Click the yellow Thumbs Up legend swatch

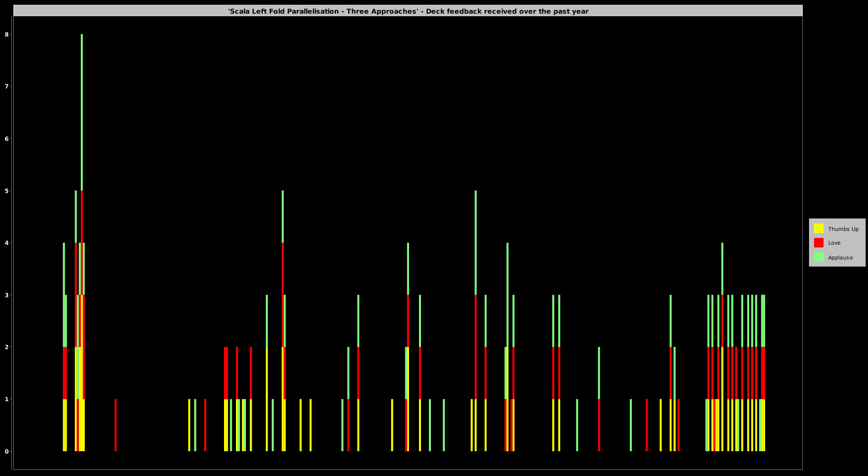pyautogui.click(x=819, y=228)
